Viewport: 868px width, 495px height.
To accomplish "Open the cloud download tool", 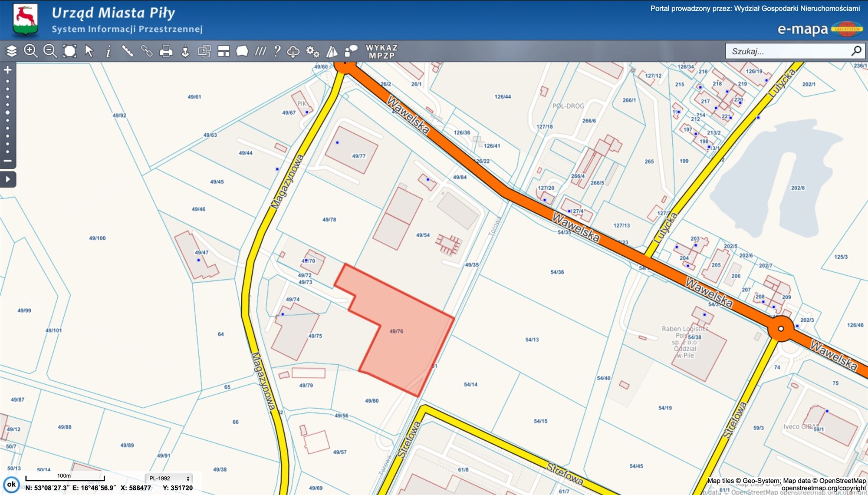I will point(293,51).
